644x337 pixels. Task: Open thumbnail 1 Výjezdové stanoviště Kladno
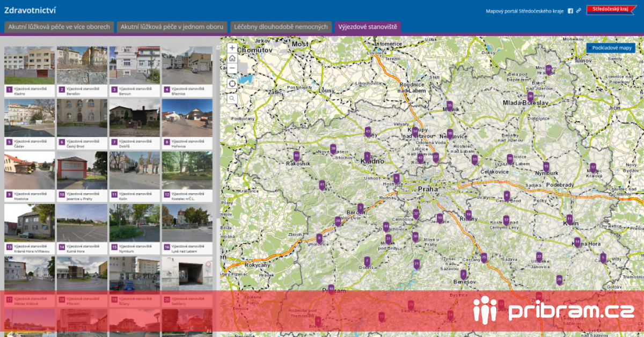pos(30,71)
